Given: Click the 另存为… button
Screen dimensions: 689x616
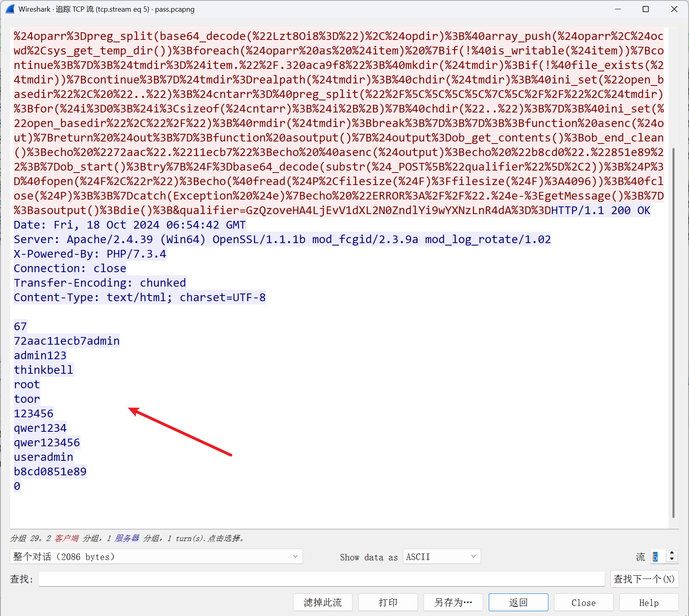Looking at the screenshot, I should click(453, 602).
